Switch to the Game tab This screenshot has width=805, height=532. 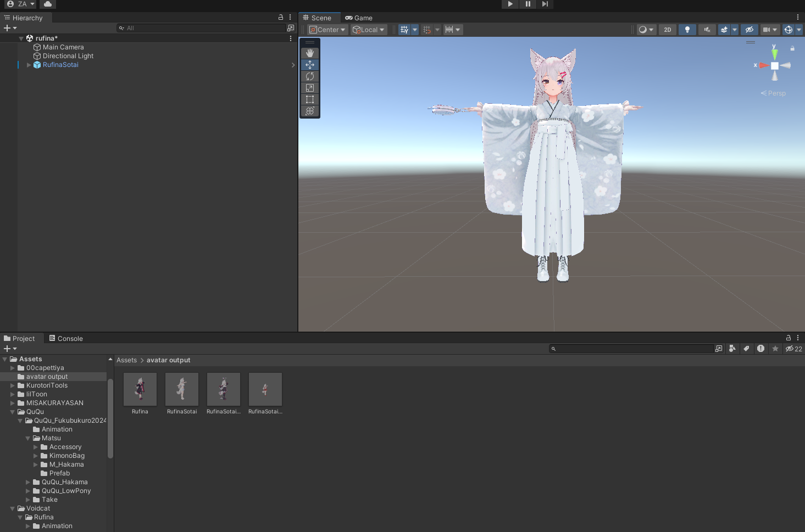(359, 18)
